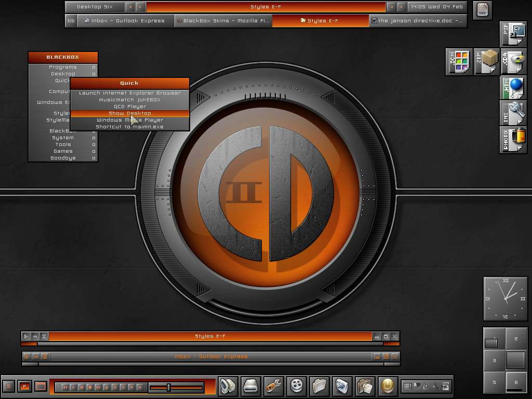The width and height of the screenshot is (532, 399).
Task: Select Musicmatch Jukebox in Quick menu
Action: click(x=129, y=100)
